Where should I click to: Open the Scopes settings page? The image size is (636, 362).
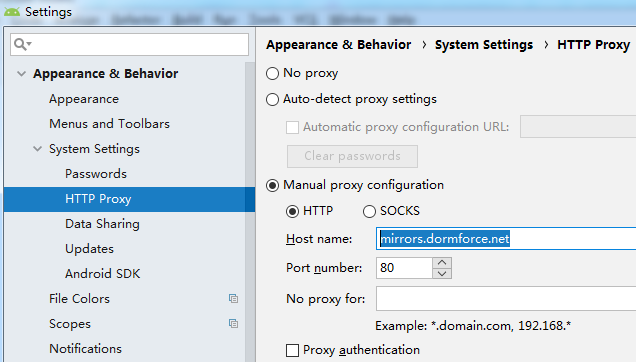click(x=70, y=324)
